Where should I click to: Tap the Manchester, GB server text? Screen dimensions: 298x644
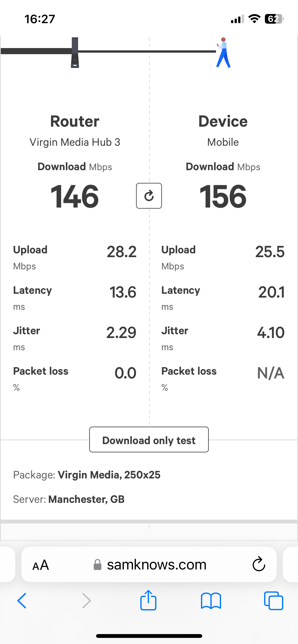click(x=86, y=499)
